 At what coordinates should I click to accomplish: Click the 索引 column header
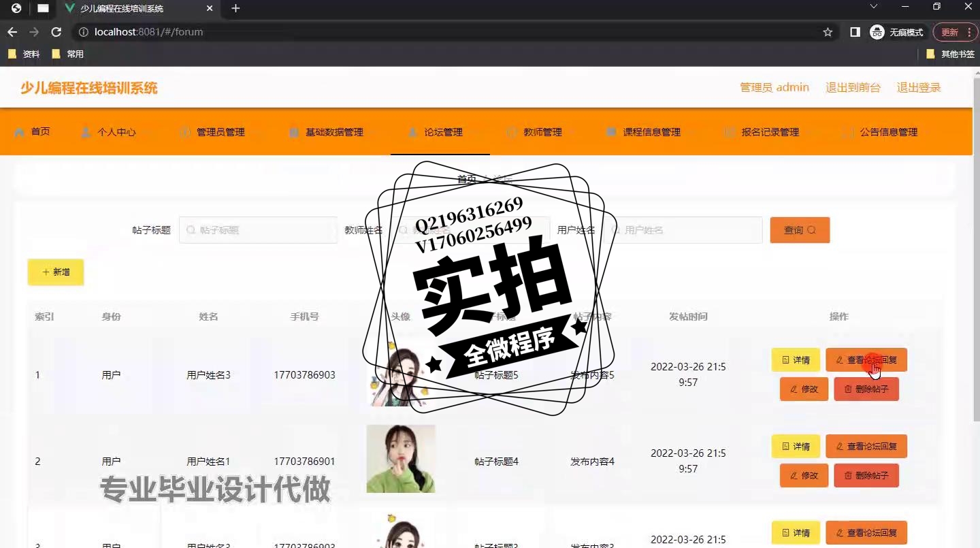pos(44,317)
